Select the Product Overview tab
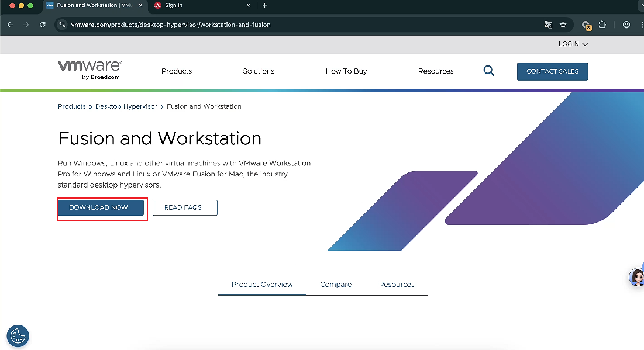 coord(262,285)
